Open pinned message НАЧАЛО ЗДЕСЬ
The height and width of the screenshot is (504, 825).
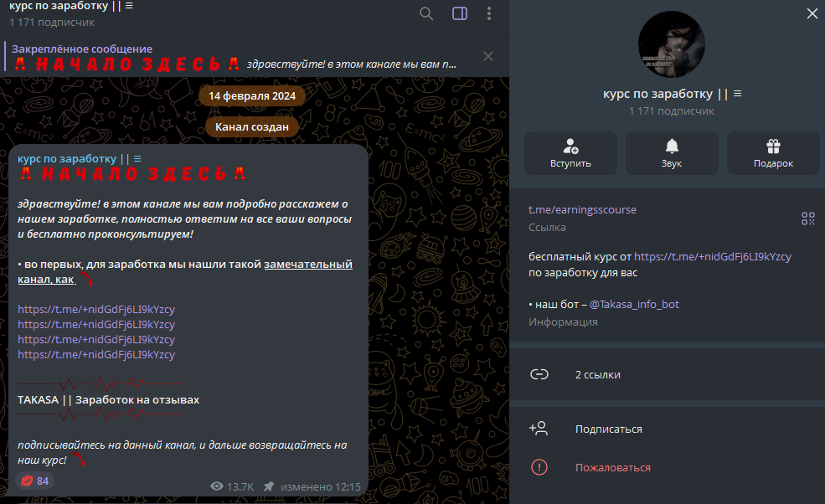[x=235, y=57]
